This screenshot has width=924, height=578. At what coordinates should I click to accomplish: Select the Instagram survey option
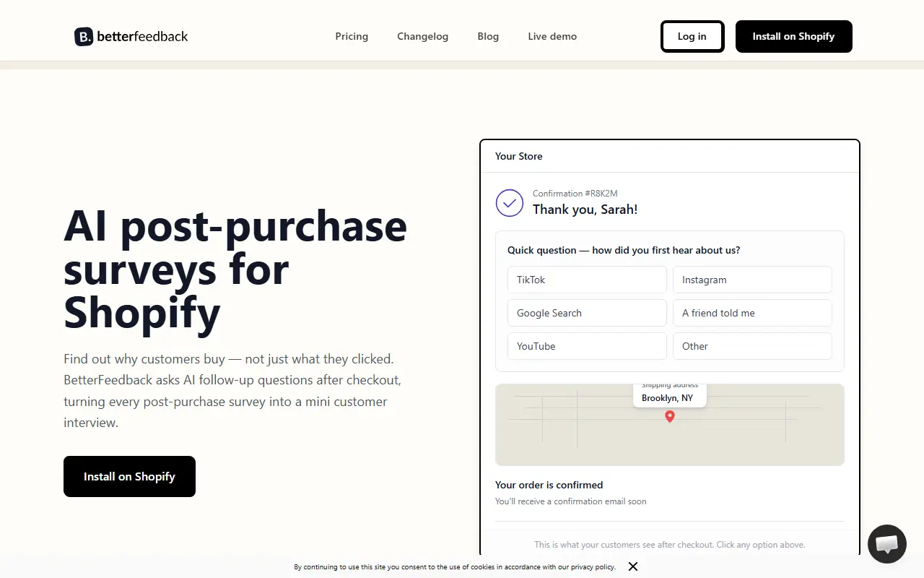[752, 280]
